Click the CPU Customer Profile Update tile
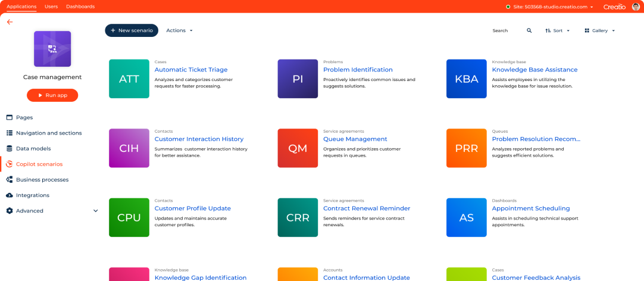 tap(129, 218)
